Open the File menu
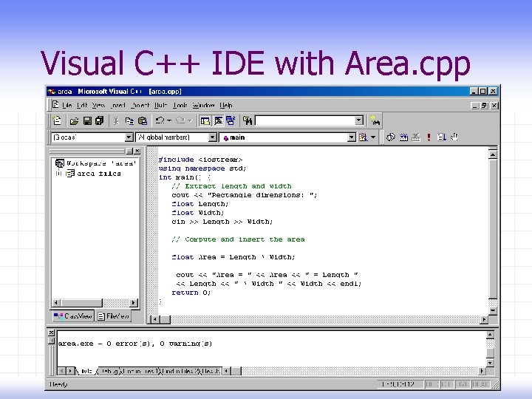The height and width of the screenshot is (399, 532). [66, 106]
